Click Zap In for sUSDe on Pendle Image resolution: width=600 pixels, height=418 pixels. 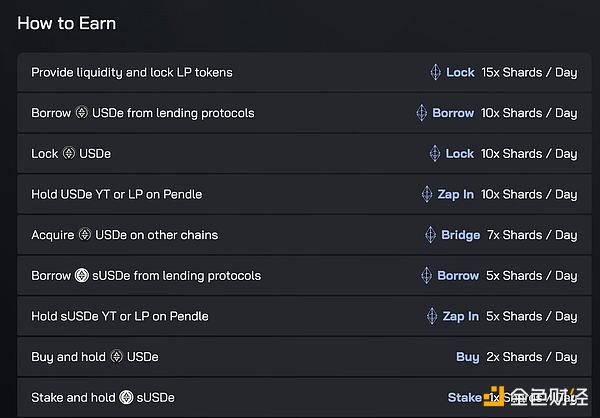460,316
